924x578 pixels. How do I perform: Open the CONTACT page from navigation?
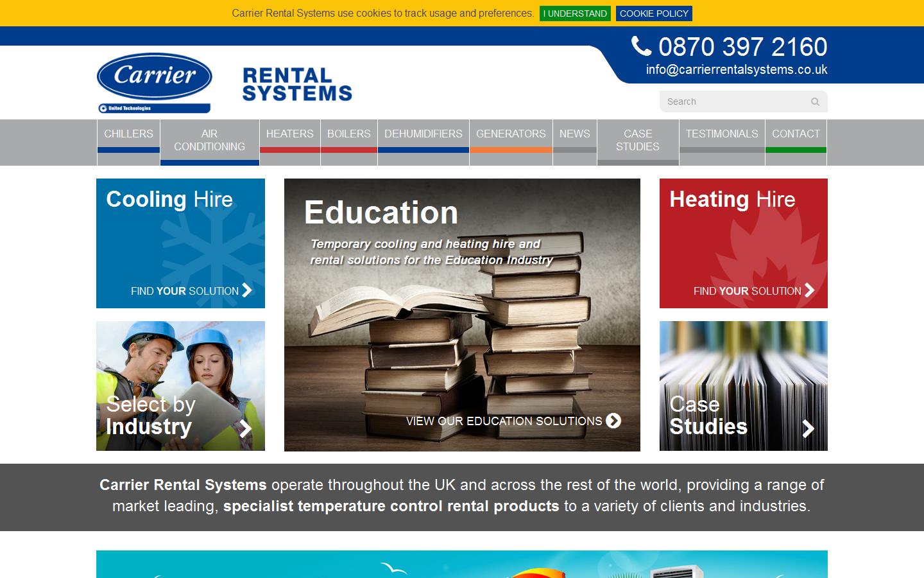[796, 134]
